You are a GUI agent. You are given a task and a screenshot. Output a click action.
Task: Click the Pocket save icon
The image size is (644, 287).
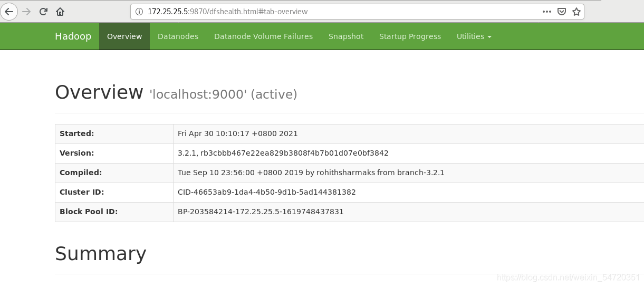point(562,12)
